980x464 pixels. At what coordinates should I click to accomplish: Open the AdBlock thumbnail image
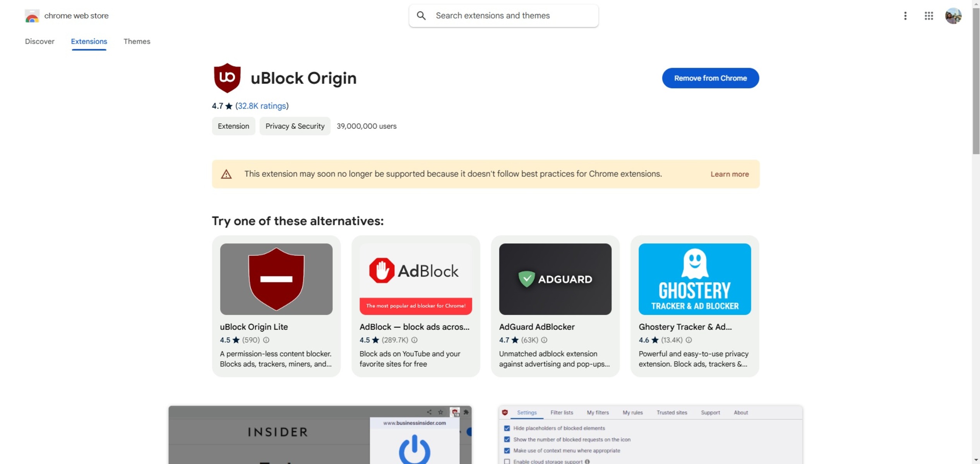point(416,279)
